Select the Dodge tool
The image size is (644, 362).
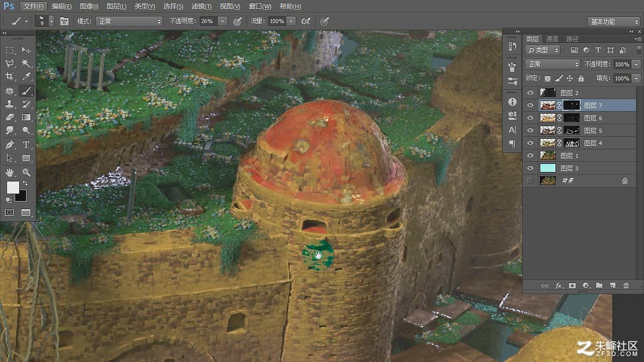pyautogui.click(x=26, y=130)
